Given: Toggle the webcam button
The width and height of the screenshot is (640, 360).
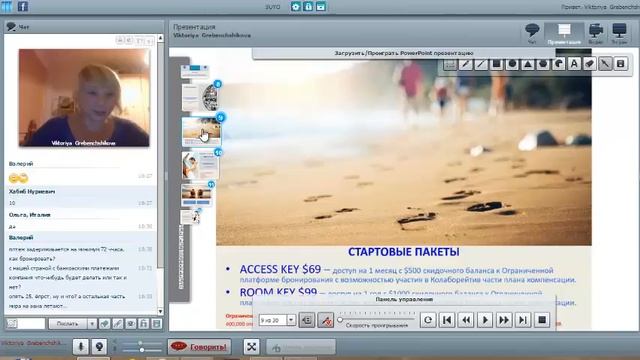Looking at the screenshot, I should 99,347.
